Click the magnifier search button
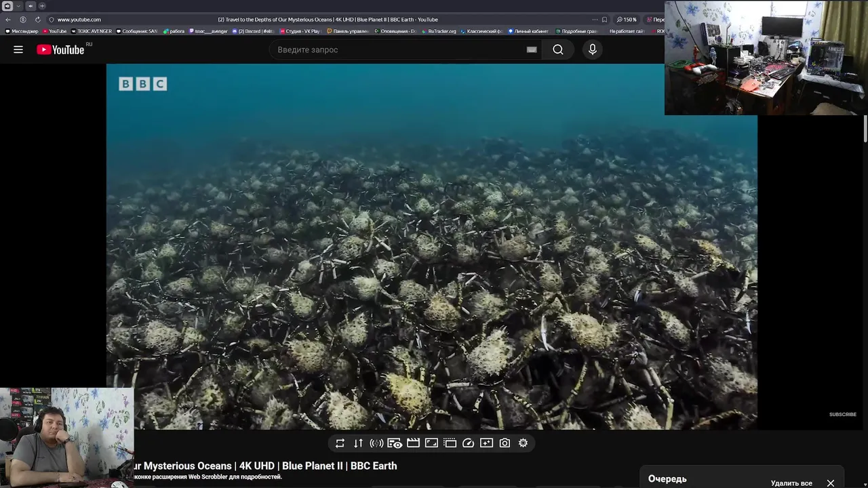The width and height of the screenshot is (868, 488). [558, 49]
